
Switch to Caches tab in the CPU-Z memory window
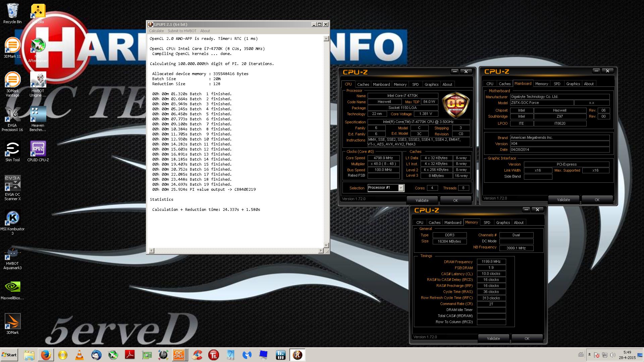(434, 223)
